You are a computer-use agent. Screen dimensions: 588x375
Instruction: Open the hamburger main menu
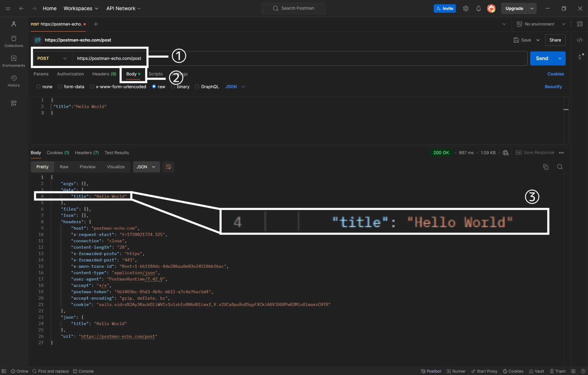coord(8,8)
